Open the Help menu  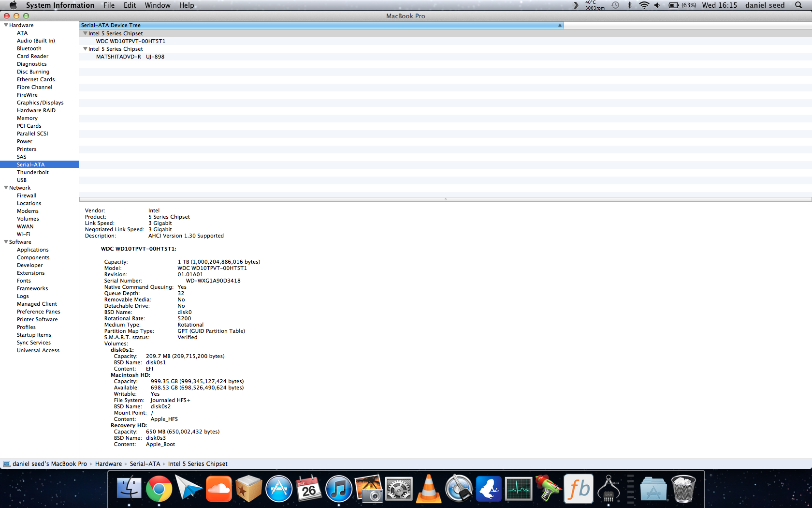(x=187, y=5)
